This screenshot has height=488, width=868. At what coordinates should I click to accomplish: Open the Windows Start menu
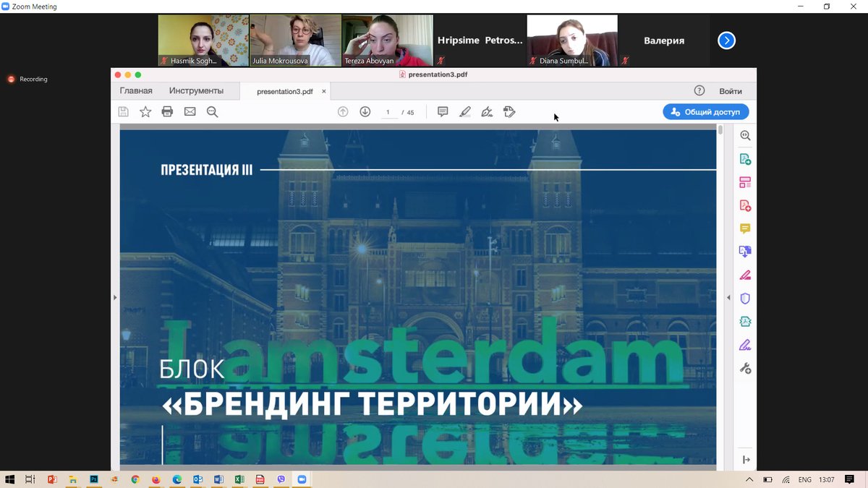point(10,479)
